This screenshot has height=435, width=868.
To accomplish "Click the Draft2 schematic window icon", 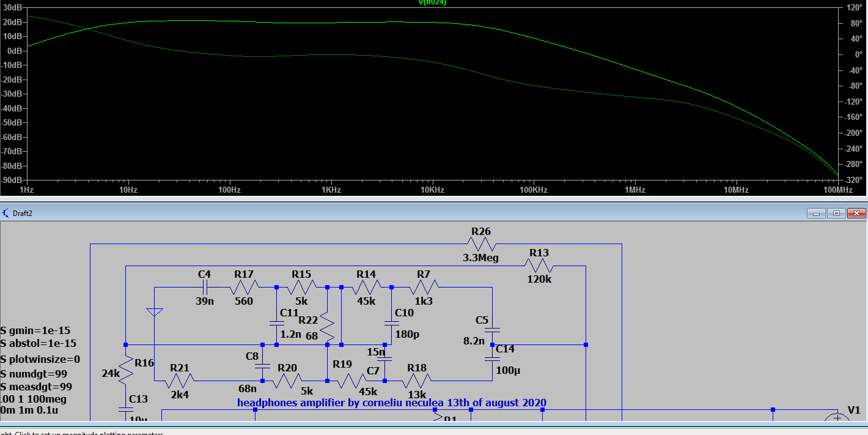I will coord(6,213).
